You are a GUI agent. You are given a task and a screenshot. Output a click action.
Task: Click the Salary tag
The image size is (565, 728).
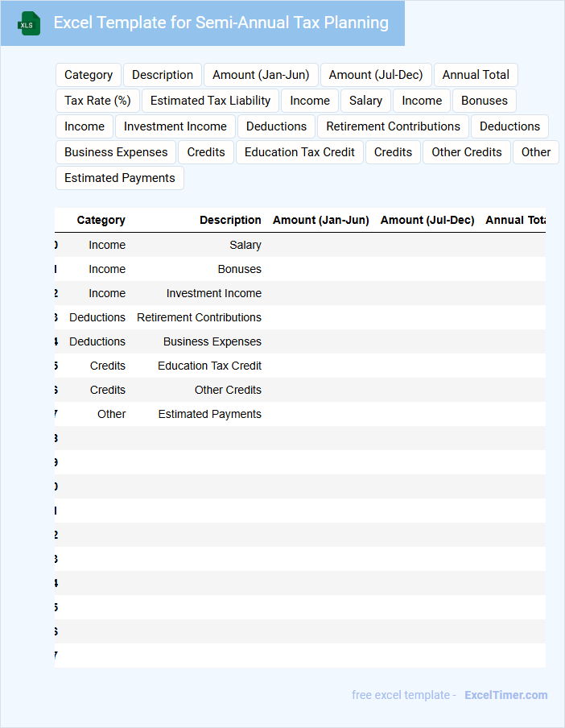coord(365,101)
